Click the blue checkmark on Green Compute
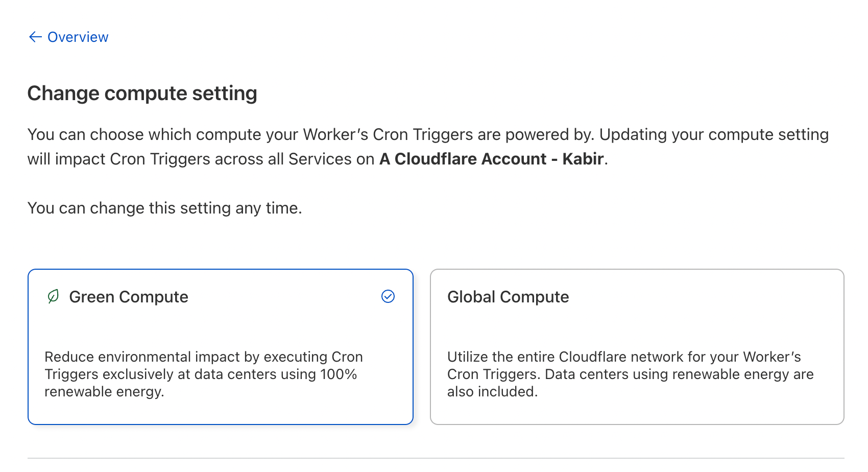This screenshot has height=472, width=868. click(x=388, y=296)
